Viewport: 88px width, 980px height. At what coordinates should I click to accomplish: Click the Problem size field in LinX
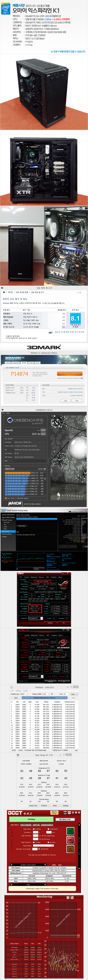click(x=24, y=694)
